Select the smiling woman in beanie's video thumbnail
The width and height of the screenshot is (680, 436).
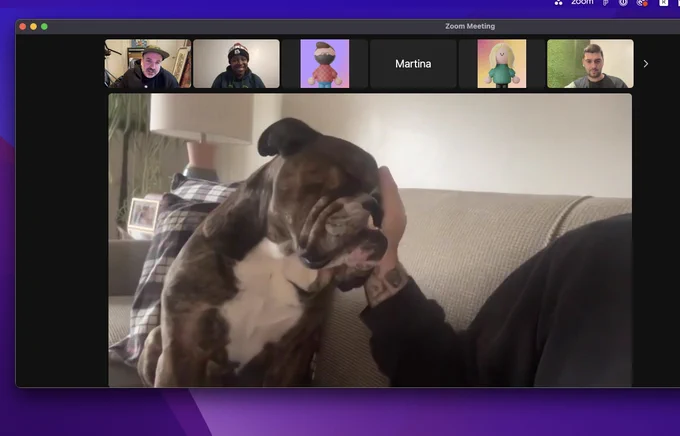click(236, 64)
